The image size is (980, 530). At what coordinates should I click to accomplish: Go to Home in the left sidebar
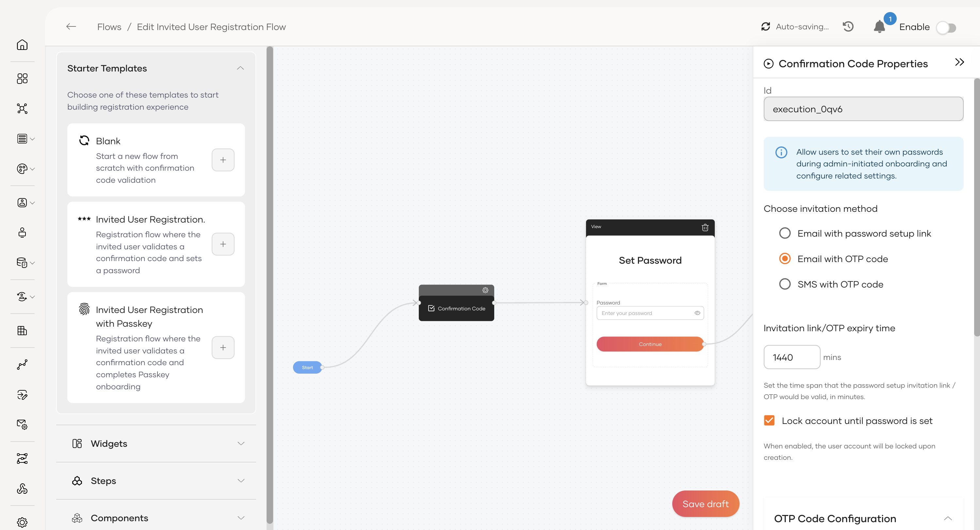22,45
